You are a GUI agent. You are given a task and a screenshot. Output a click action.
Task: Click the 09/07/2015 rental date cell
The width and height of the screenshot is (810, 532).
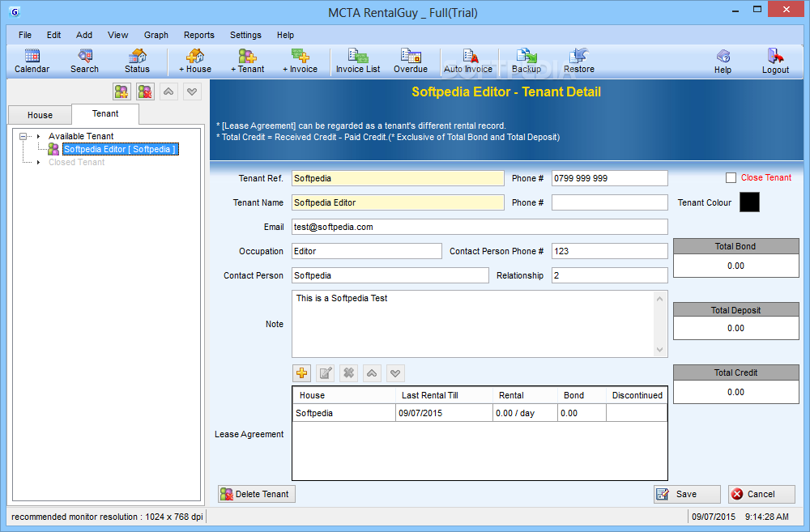coord(444,413)
